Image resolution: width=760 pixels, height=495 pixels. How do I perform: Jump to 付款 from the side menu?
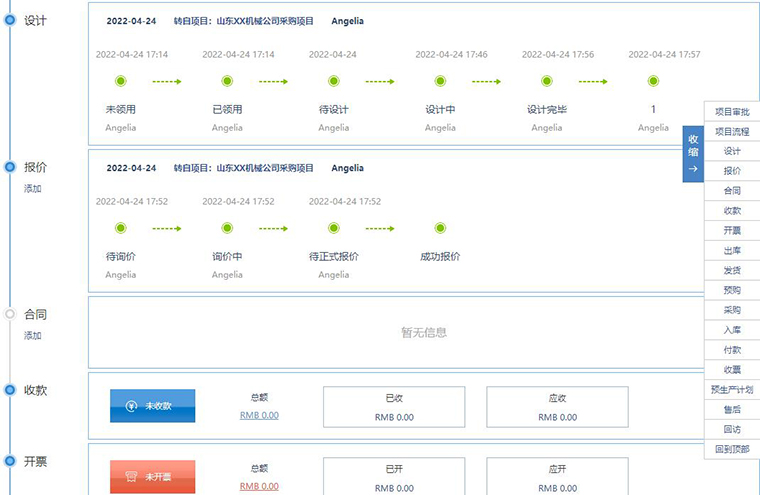pyautogui.click(x=732, y=350)
